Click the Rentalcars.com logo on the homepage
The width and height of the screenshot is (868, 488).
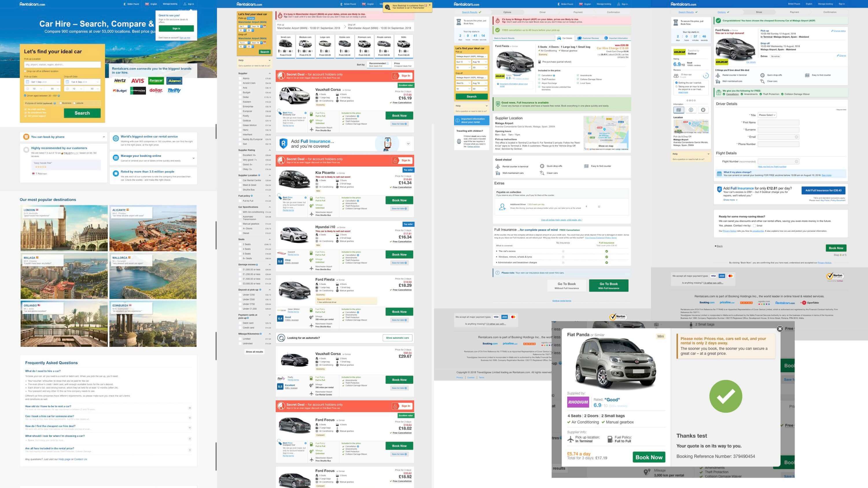(x=32, y=4)
